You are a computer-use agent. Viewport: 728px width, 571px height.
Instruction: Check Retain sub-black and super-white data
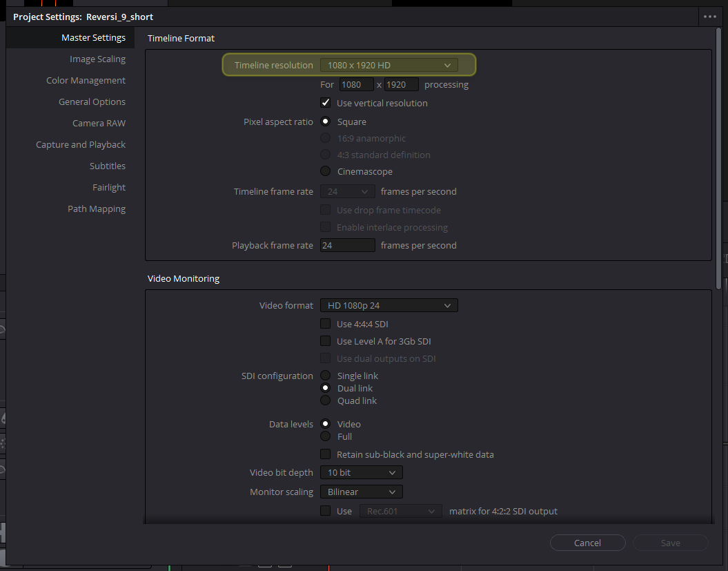pyautogui.click(x=326, y=454)
